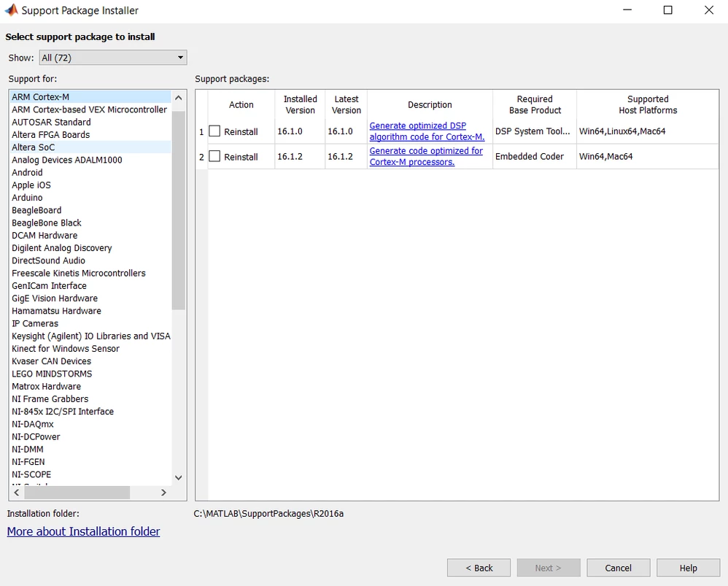Select Altera SoC in the list

tap(90, 147)
